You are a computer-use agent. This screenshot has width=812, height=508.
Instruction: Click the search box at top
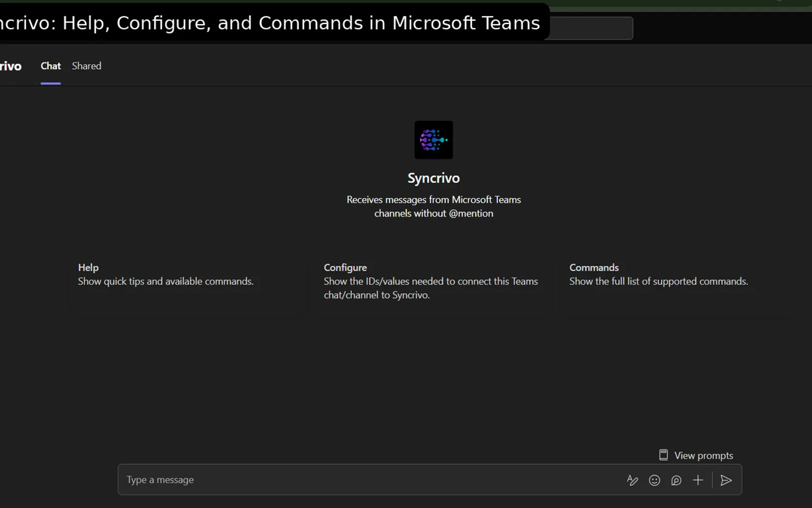pyautogui.click(x=591, y=28)
